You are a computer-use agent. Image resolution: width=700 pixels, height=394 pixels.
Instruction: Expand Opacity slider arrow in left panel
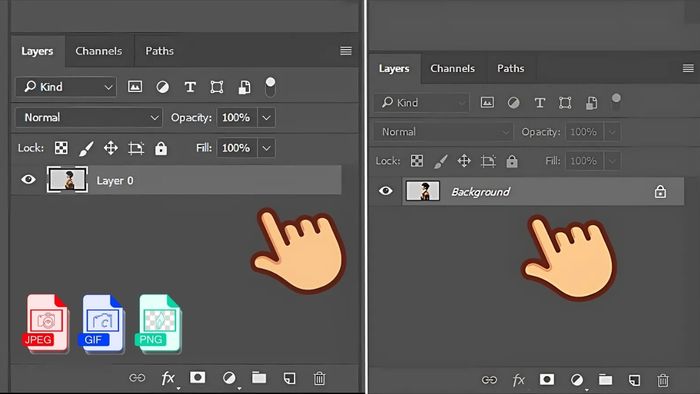[266, 118]
